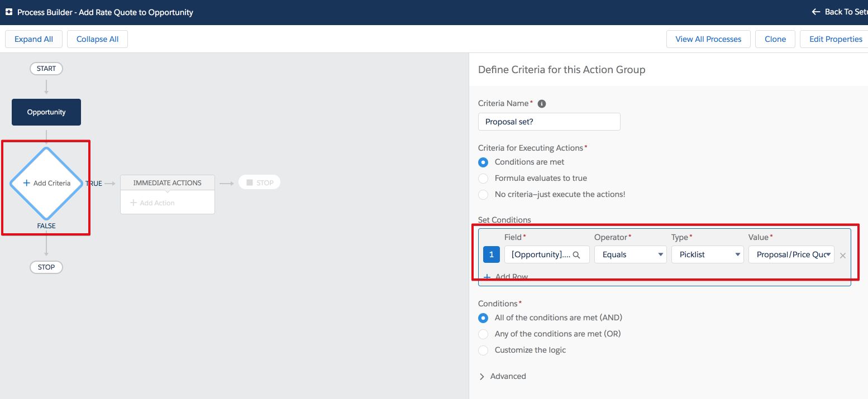Select the Opportunity object node
Viewport: 868px width, 399px height.
tap(46, 112)
